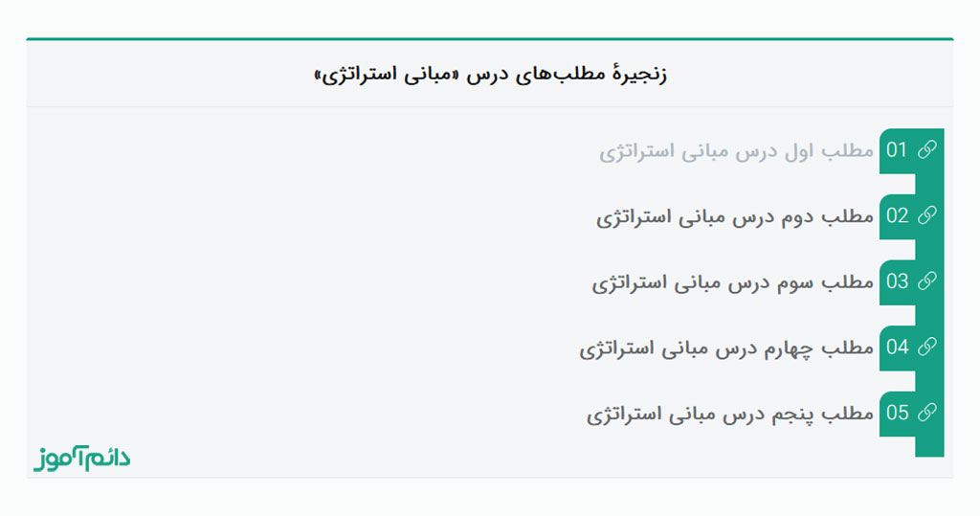Select the 03 number badge

(898, 281)
